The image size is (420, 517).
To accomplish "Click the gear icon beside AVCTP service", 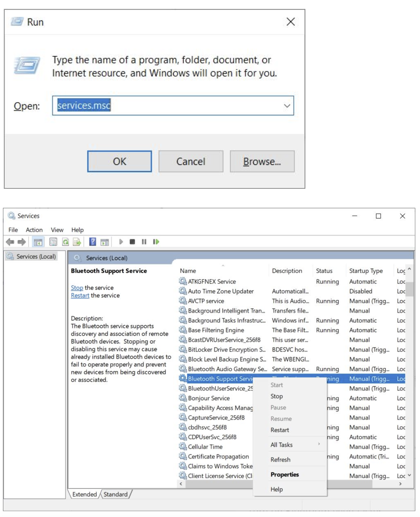I will [x=183, y=301].
